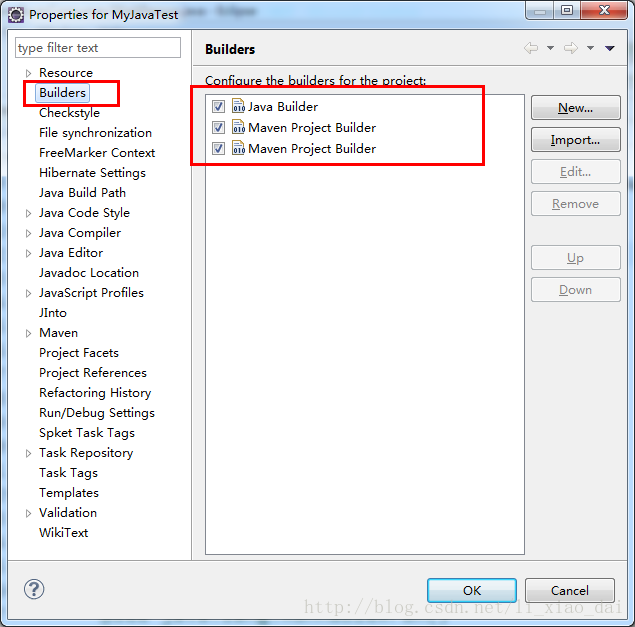Click the forward navigation arrow icon
Viewport: 635px width, 627px height.
(x=571, y=48)
